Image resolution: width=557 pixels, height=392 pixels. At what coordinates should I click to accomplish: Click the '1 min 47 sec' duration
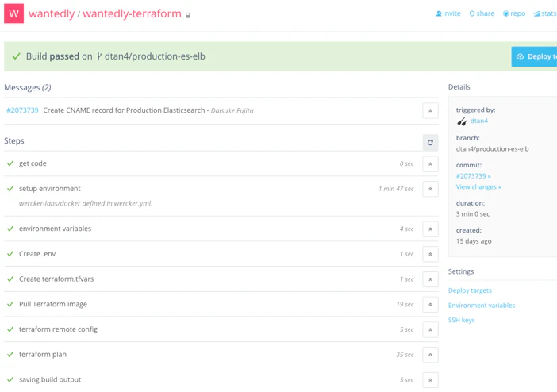pyautogui.click(x=396, y=189)
